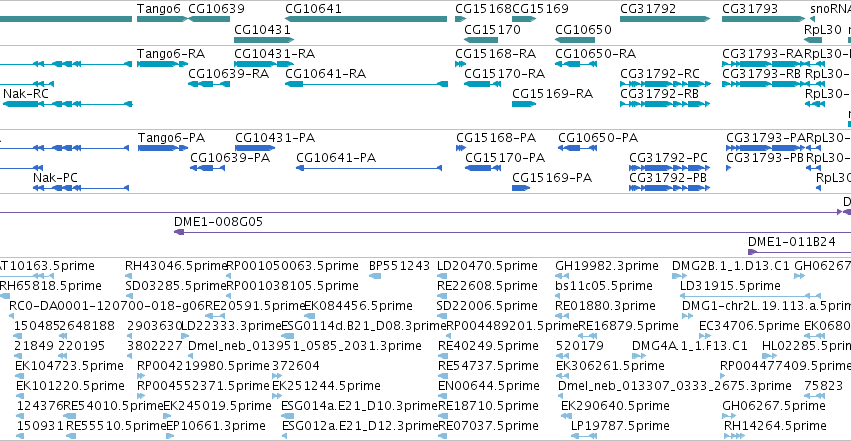Click the CG15170-PA protein label
851x441 pixels.
[505, 158]
